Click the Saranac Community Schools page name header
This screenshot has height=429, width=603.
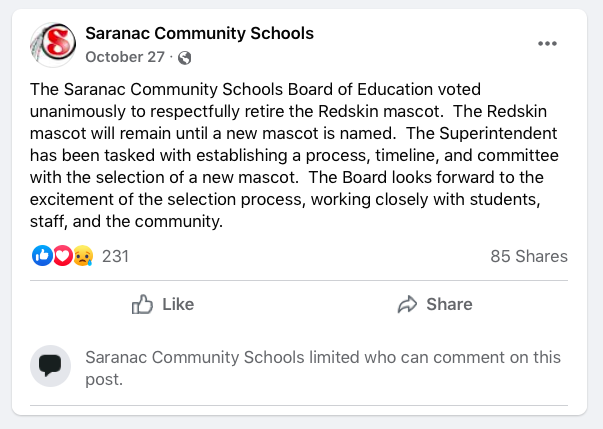(x=200, y=34)
